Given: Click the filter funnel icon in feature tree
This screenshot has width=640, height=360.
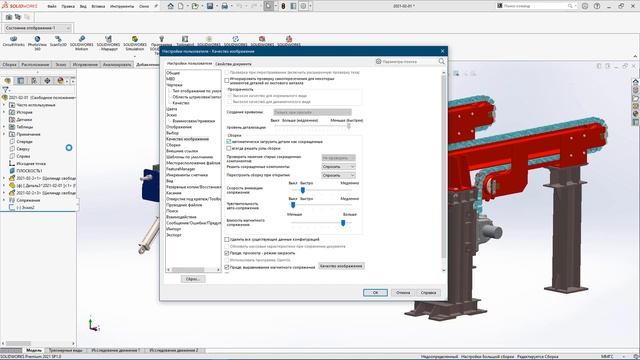Looking at the screenshot, I should (x=5, y=90).
